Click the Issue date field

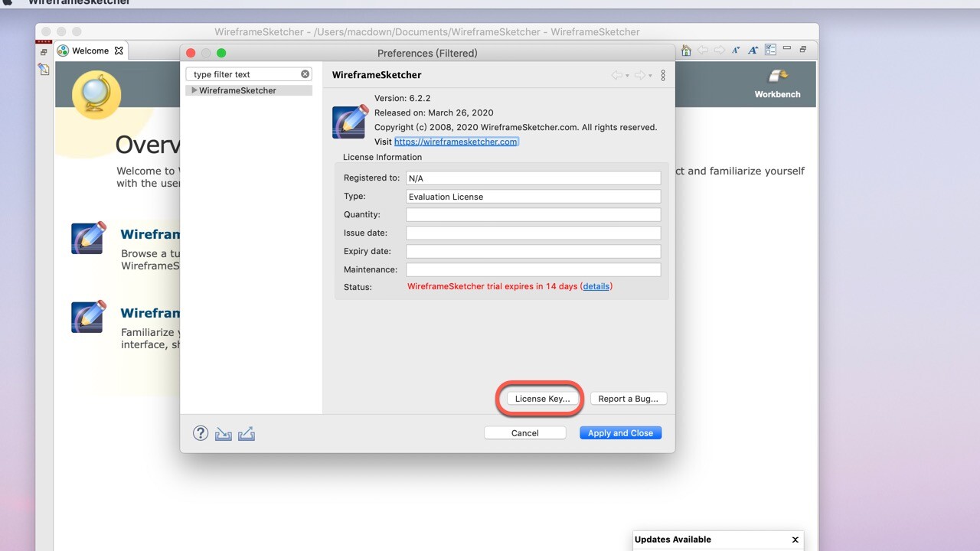(533, 233)
